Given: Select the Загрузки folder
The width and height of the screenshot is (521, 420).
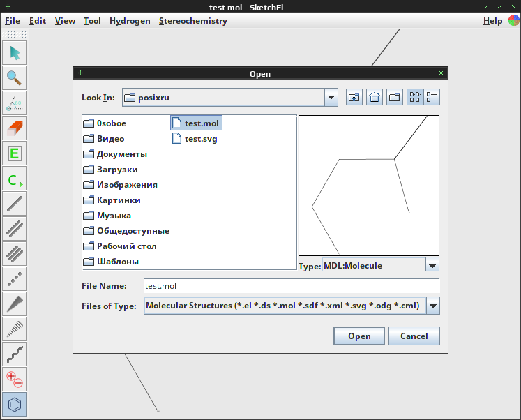Looking at the screenshot, I should tap(111, 169).
